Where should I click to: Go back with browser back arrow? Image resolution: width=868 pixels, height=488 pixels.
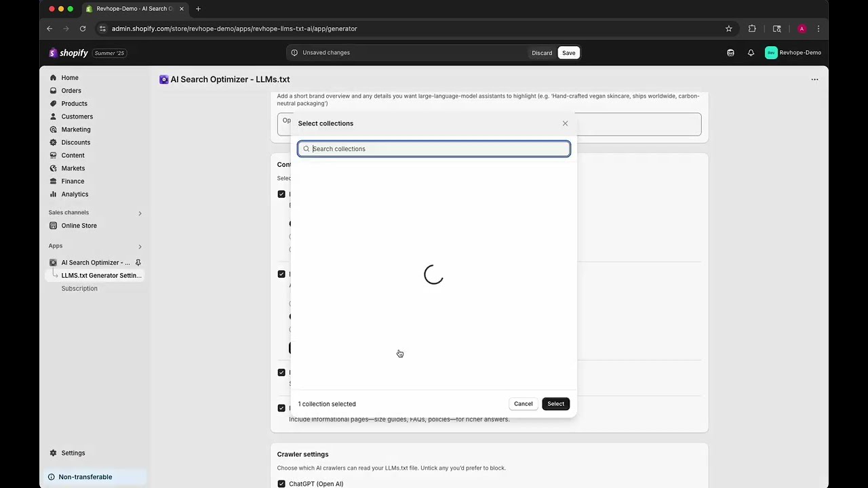[x=50, y=28]
